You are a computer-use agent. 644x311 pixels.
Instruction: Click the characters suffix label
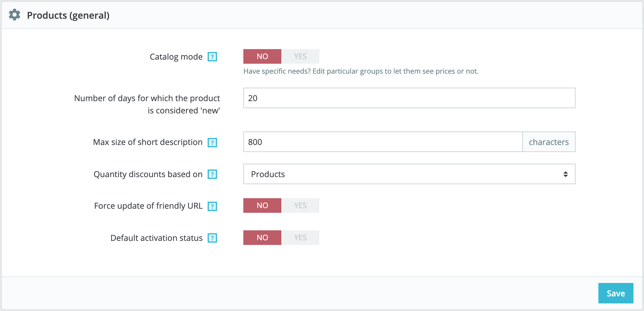coord(549,142)
